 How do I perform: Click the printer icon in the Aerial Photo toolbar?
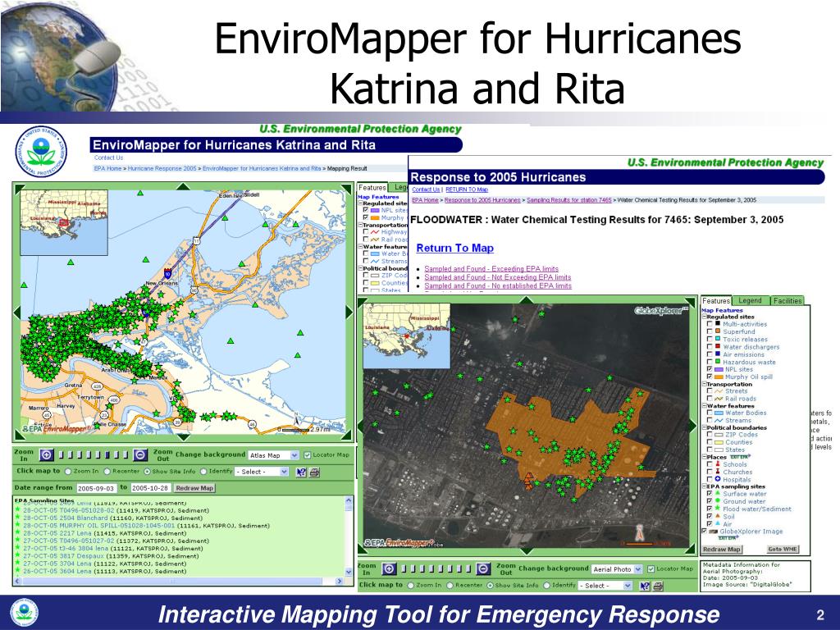[x=658, y=586]
